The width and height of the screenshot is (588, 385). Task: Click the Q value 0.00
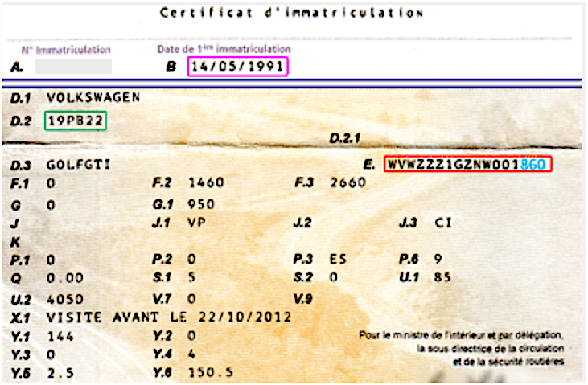[65, 278]
